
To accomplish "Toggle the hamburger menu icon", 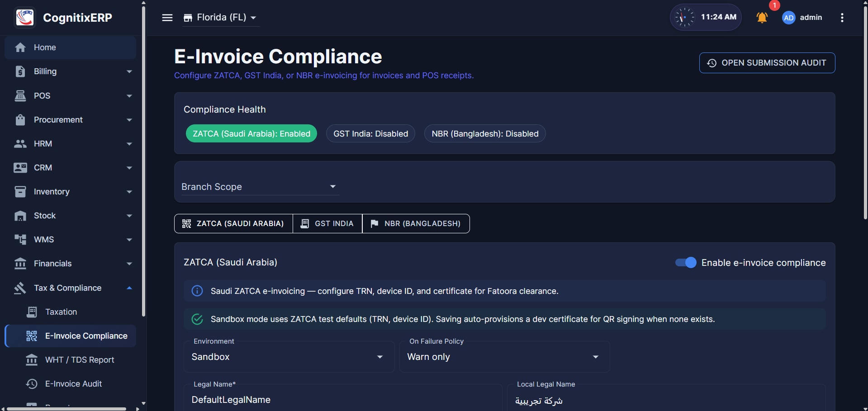I will coord(167,18).
